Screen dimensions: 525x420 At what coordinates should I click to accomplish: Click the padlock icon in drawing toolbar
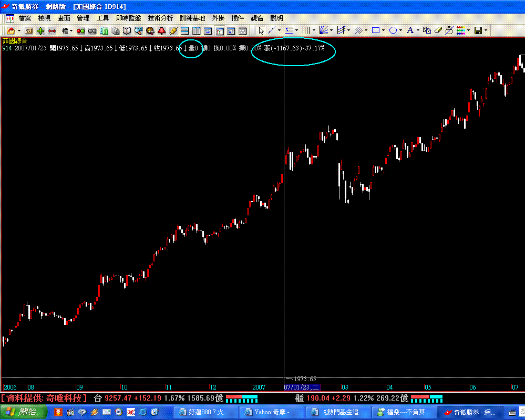(449, 30)
